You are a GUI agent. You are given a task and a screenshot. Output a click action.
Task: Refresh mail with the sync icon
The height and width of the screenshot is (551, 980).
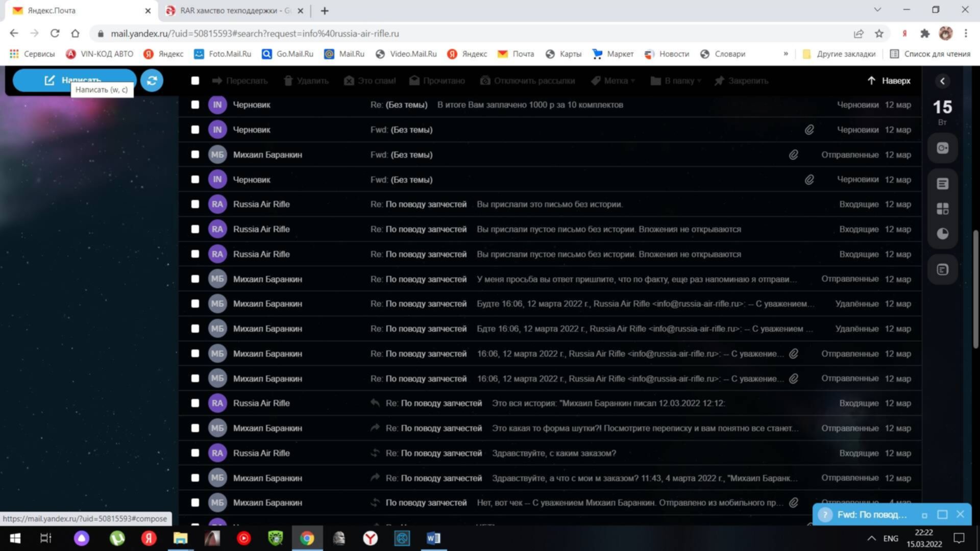pos(152,80)
